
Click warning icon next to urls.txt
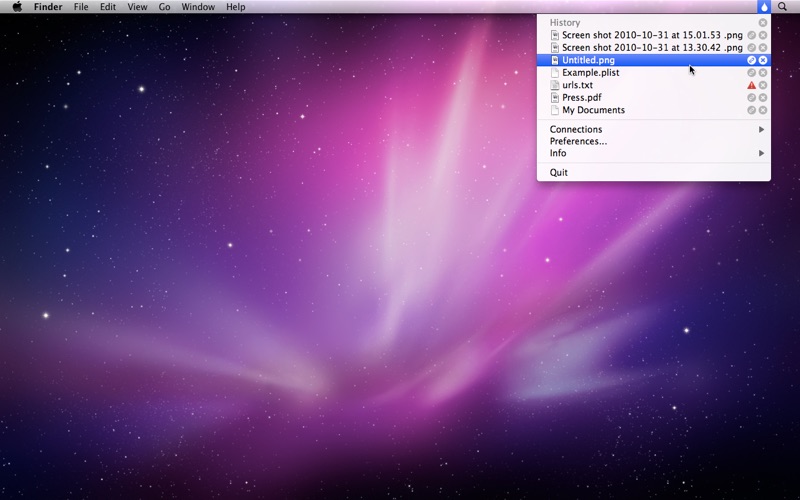[x=752, y=85]
